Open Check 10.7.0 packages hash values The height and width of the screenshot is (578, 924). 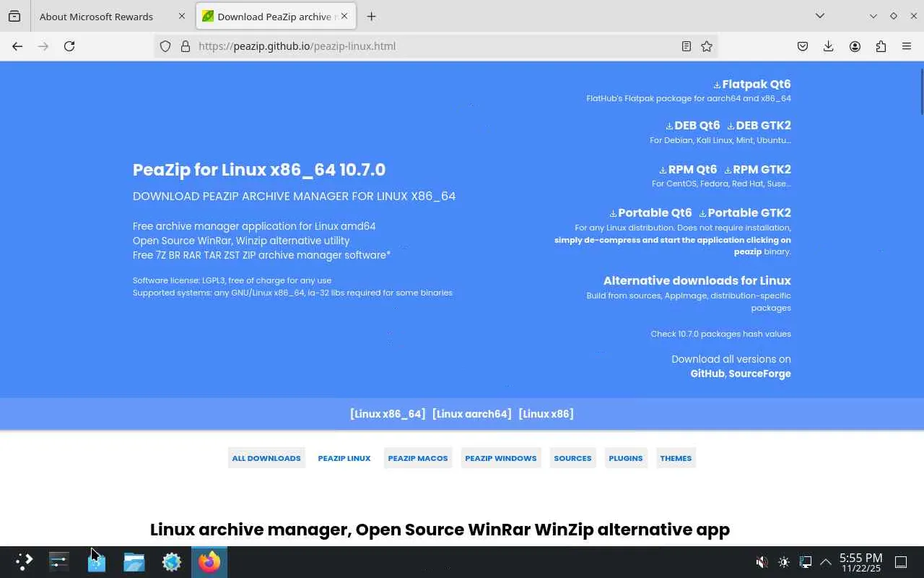click(x=720, y=334)
